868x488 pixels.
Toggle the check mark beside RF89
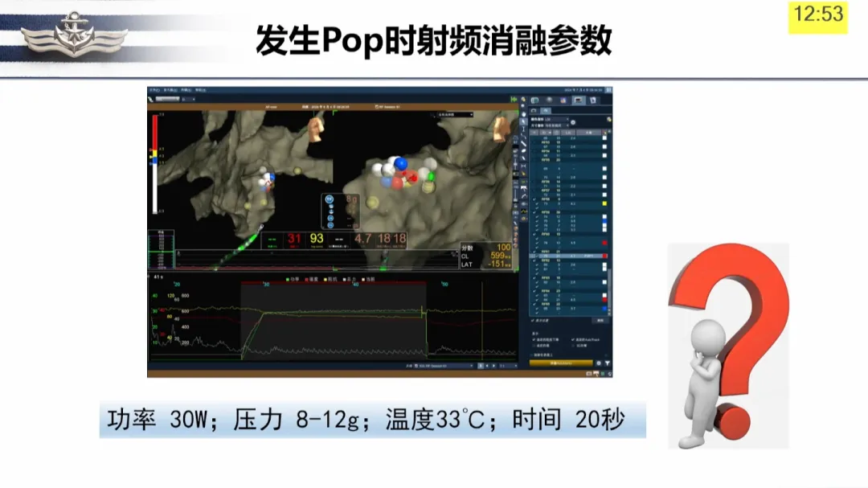point(534,212)
